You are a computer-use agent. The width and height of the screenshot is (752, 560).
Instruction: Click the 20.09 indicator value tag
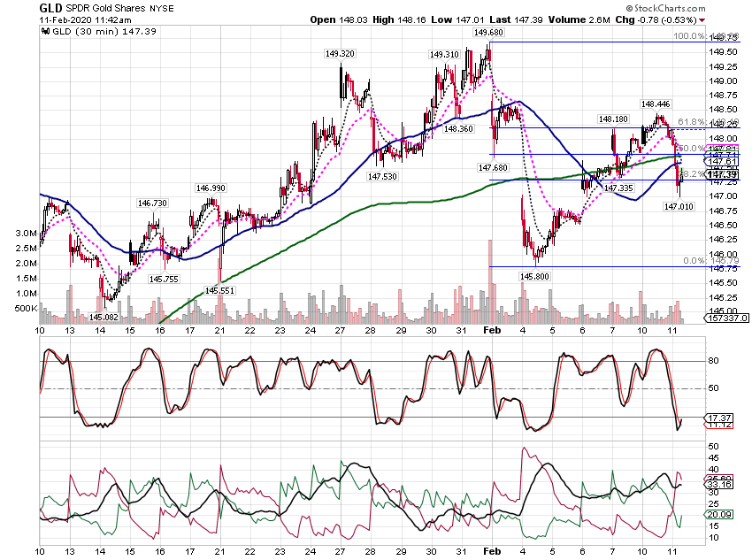click(719, 515)
